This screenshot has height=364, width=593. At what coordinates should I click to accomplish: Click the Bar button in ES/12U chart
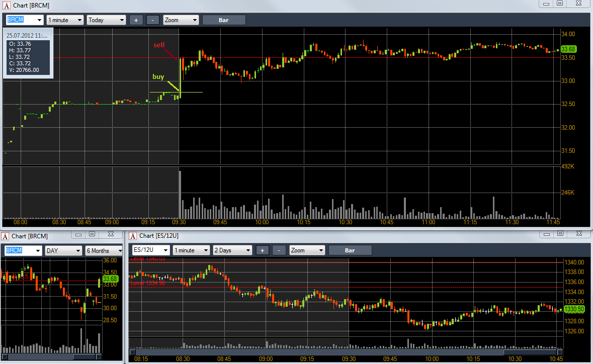click(x=350, y=250)
